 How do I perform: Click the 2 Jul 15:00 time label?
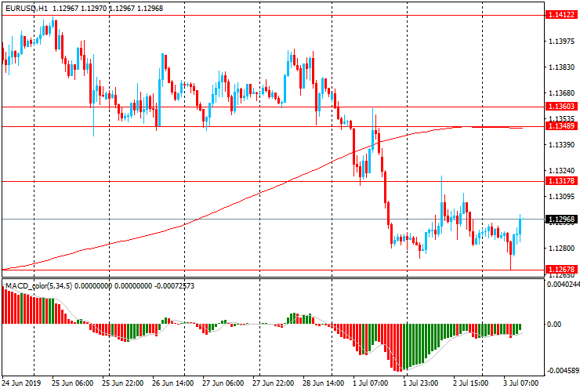click(x=471, y=383)
